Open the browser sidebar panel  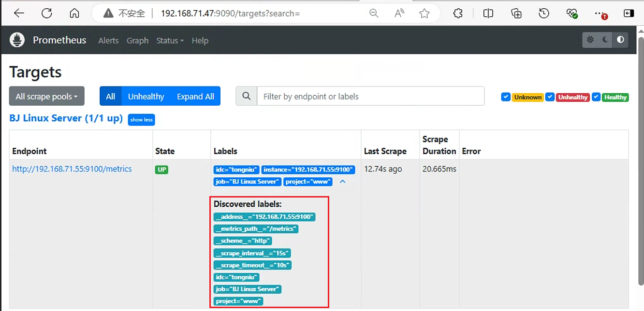point(629,14)
